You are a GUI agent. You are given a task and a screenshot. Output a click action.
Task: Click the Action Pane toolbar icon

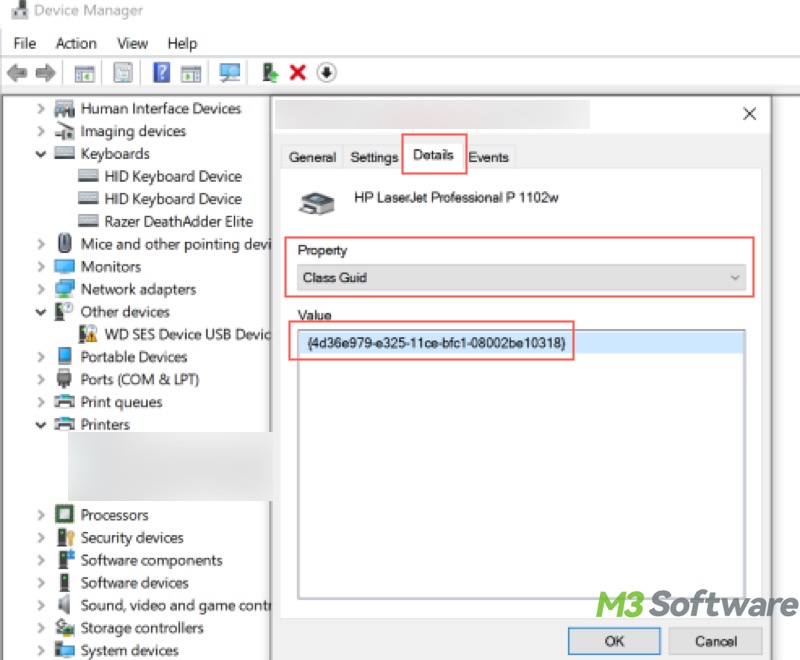pyautogui.click(x=191, y=73)
